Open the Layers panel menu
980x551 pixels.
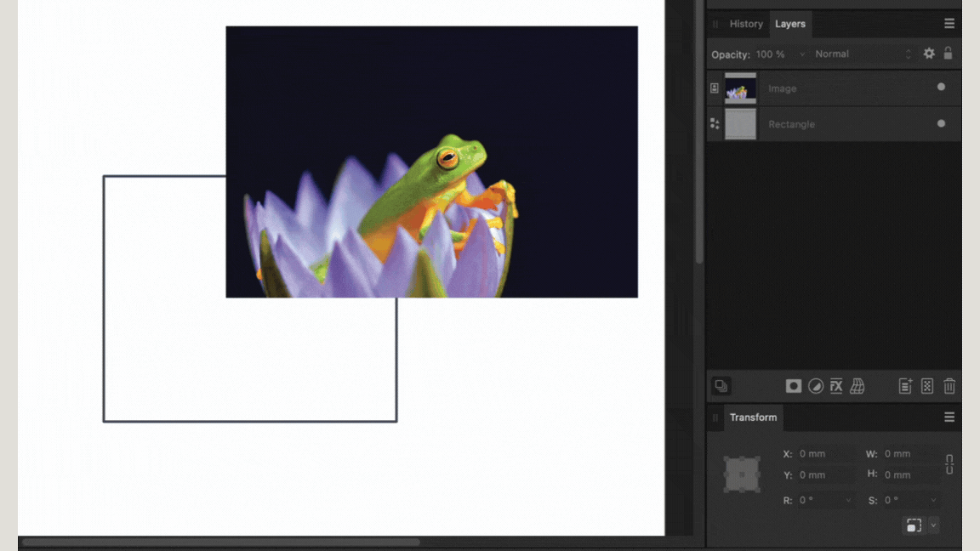[949, 23]
